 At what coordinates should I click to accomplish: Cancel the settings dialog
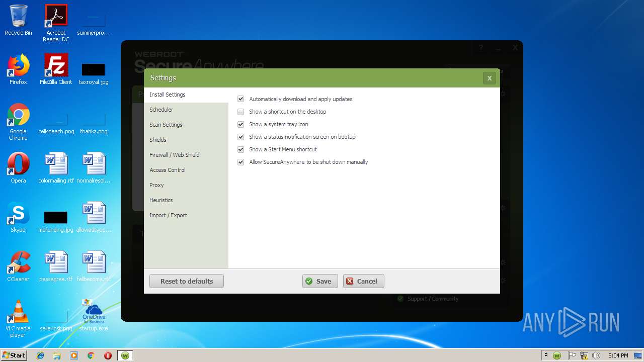363,281
